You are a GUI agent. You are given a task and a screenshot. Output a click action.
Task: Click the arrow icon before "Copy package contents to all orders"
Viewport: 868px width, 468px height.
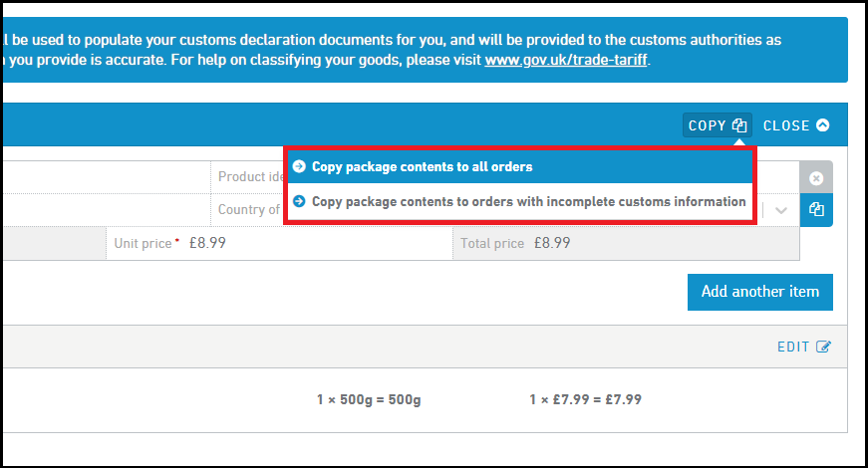(x=299, y=167)
